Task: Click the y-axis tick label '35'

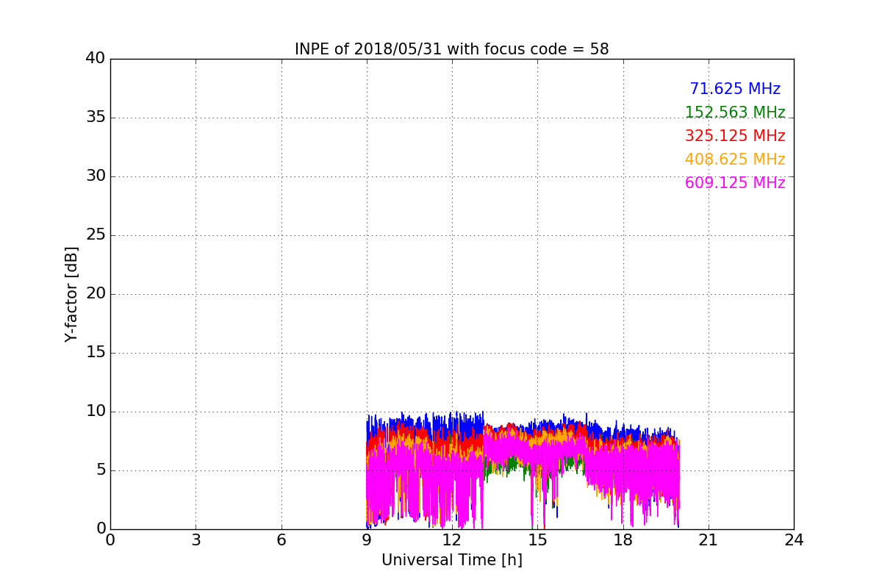Action: [x=96, y=118]
